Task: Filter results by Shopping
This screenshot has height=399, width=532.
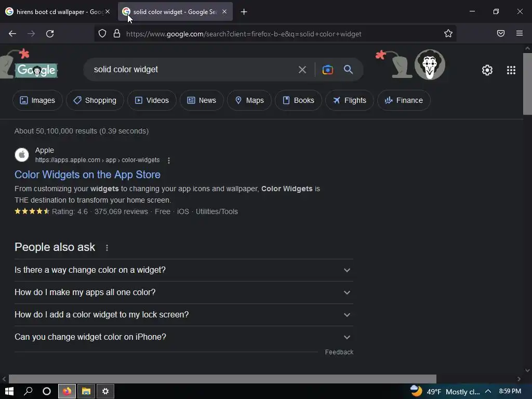Action: pos(95,100)
